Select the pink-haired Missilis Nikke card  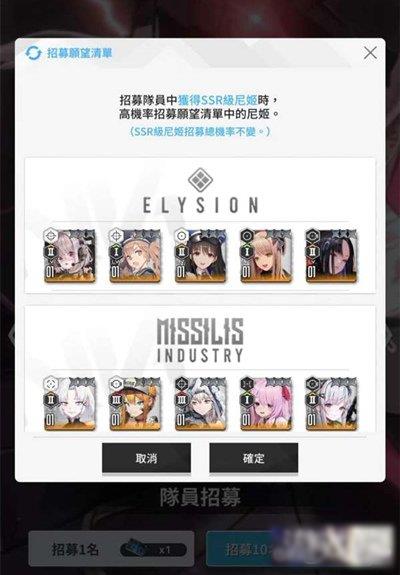(x=266, y=403)
